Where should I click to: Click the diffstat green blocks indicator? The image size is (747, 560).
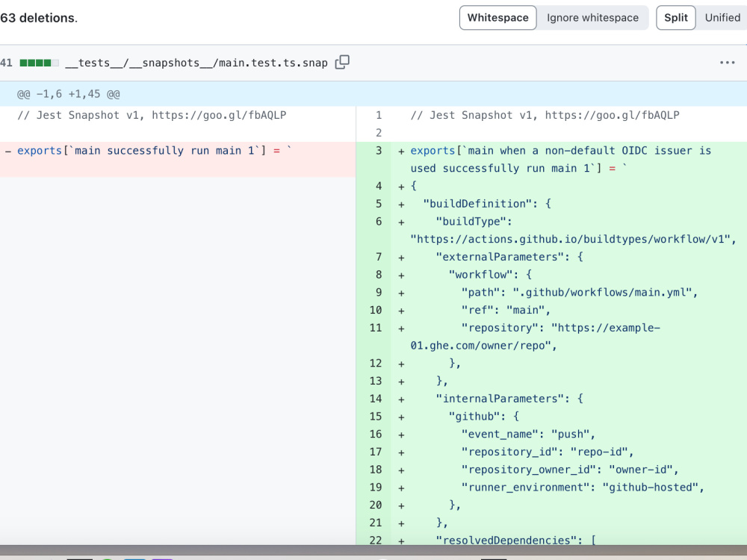tap(39, 63)
